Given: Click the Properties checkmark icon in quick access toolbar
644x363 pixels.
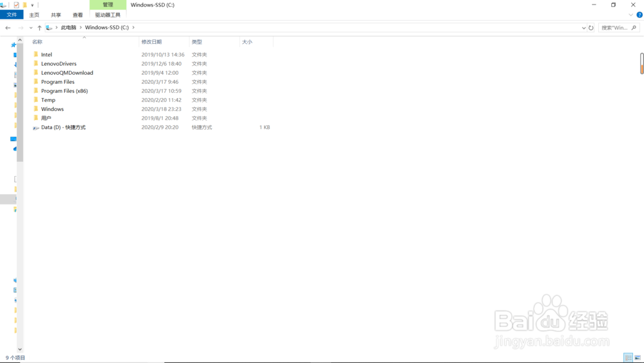Looking at the screenshot, I should (x=17, y=5).
